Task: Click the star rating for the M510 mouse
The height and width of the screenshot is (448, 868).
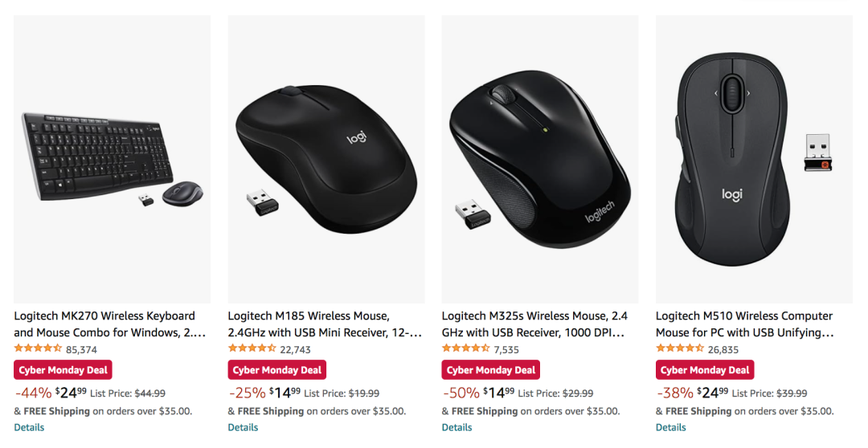Action: point(679,349)
